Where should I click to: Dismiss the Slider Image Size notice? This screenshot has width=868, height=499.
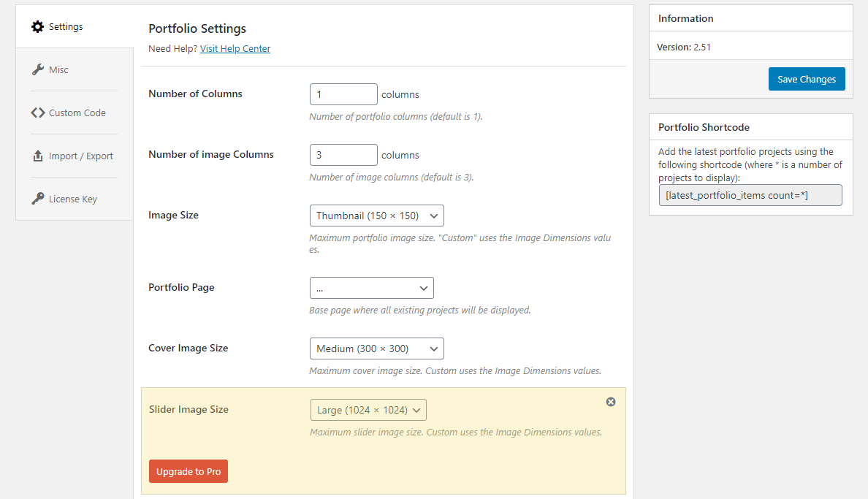(610, 402)
